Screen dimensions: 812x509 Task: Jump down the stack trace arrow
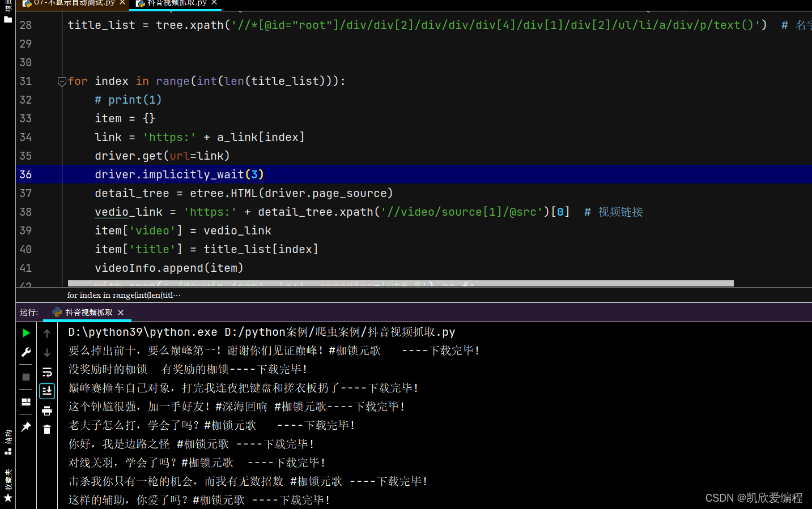pyautogui.click(x=47, y=353)
